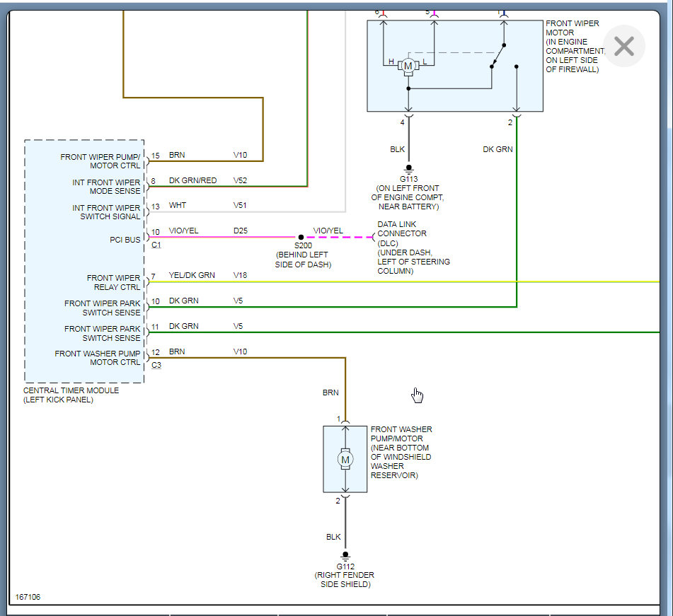
Task: Click the D25 circuit code
Action: 241,231
